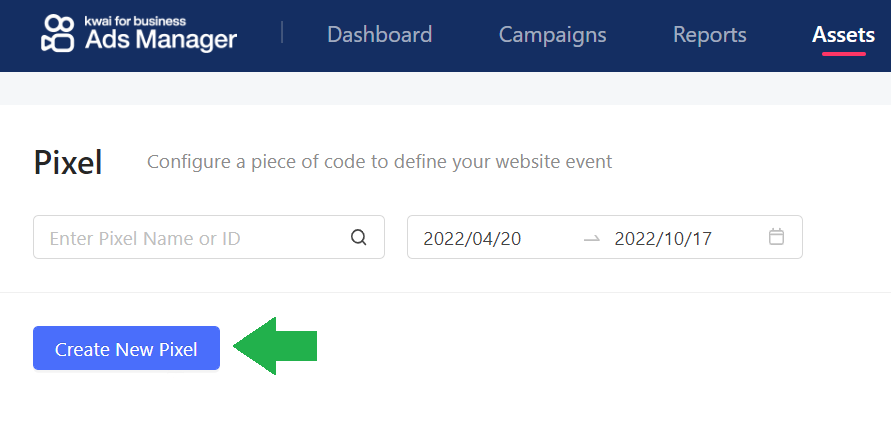The width and height of the screenshot is (891, 446).
Task: Switch to the Campaigns tab
Action: 552,35
